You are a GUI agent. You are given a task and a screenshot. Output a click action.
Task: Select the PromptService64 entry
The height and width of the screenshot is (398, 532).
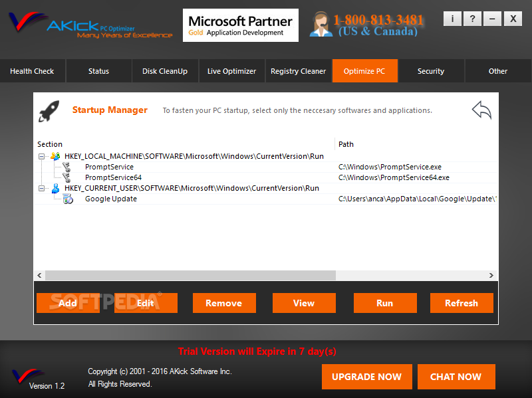pyautogui.click(x=113, y=177)
